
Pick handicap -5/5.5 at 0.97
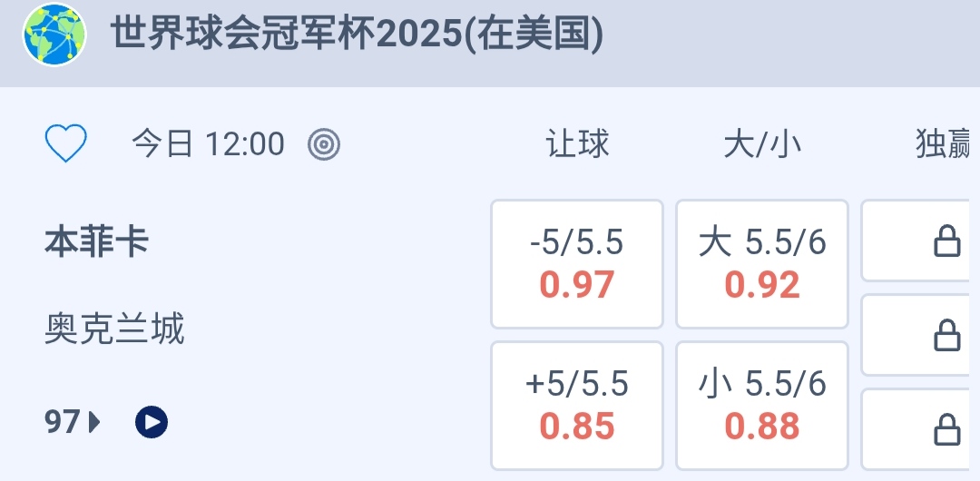click(x=577, y=264)
